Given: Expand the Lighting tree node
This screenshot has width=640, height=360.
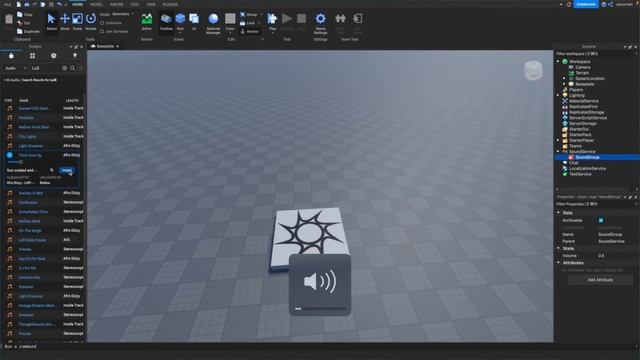Looking at the screenshot, I should pyautogui.click(x=558, y=96).
